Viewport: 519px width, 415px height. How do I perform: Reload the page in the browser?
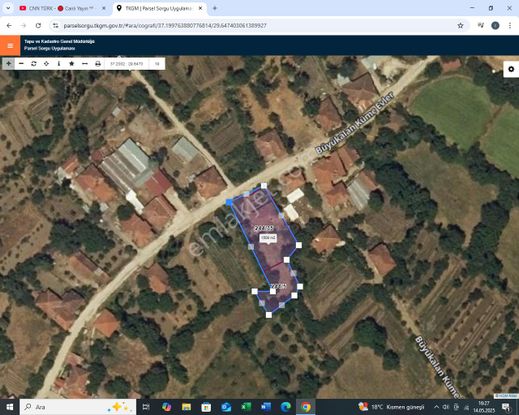38,26
